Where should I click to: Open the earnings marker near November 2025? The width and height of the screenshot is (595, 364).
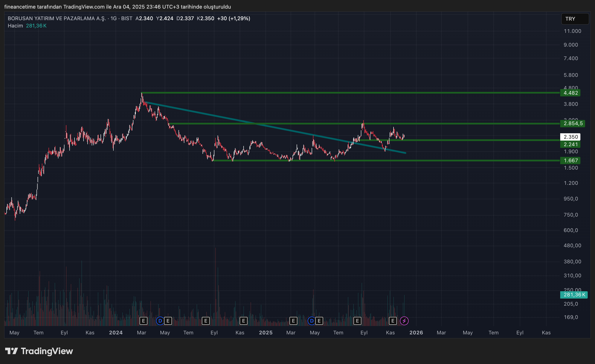393,321
